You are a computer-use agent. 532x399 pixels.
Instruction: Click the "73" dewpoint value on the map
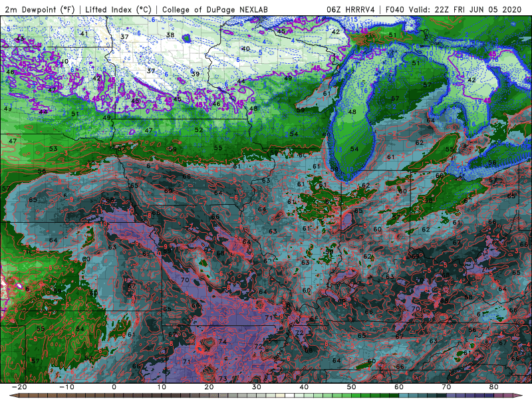[223, 378]
